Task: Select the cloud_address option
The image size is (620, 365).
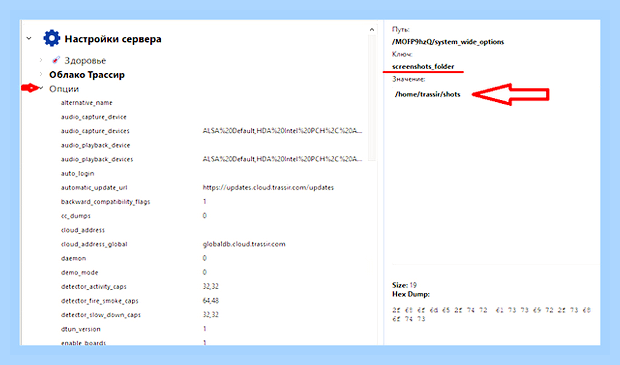Action: pos(83,230)
